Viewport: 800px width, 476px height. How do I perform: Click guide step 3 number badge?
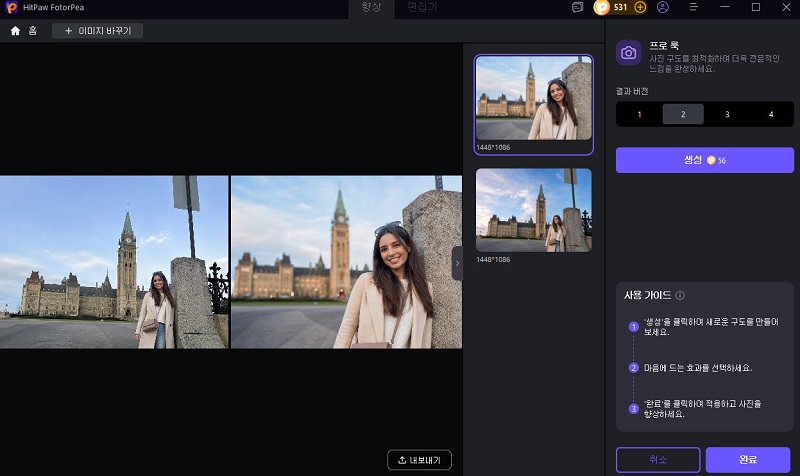coord(634,409)
